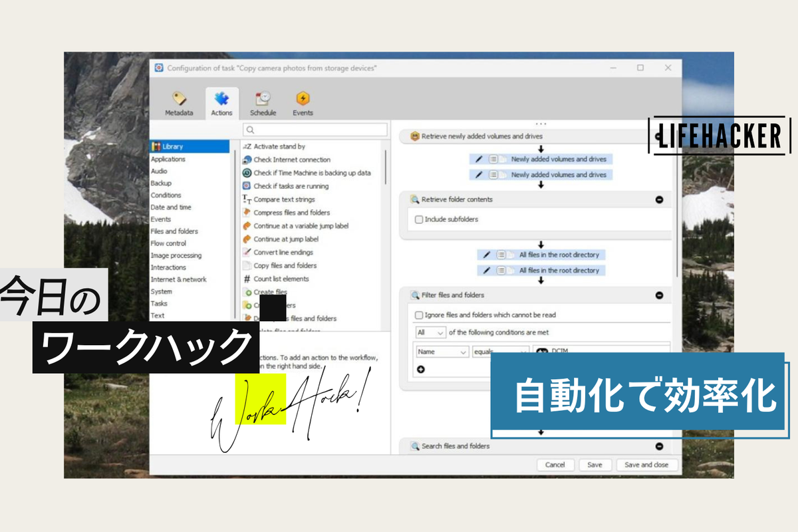Click the Check Internet connection globe icon
The width and height of the screenshot is (798, 532).
[x=247, y=160]
